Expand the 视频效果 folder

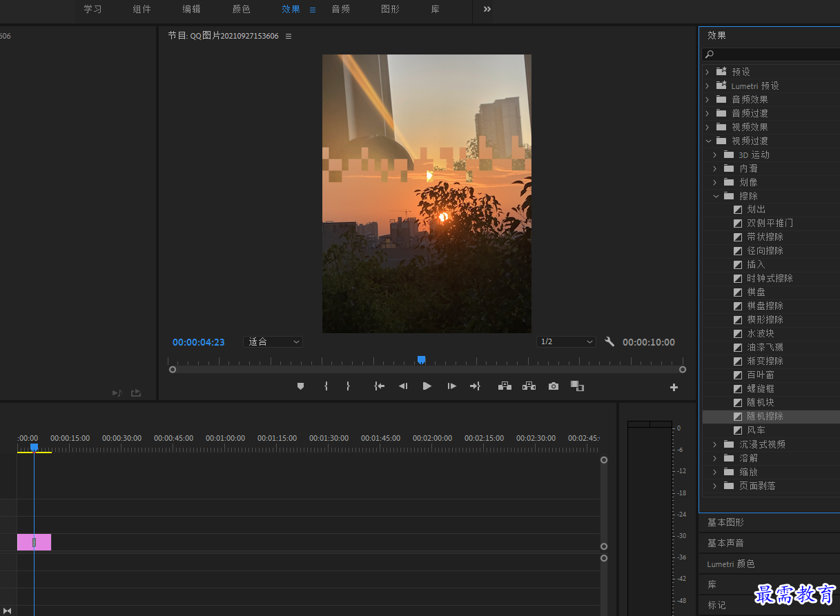707,127
